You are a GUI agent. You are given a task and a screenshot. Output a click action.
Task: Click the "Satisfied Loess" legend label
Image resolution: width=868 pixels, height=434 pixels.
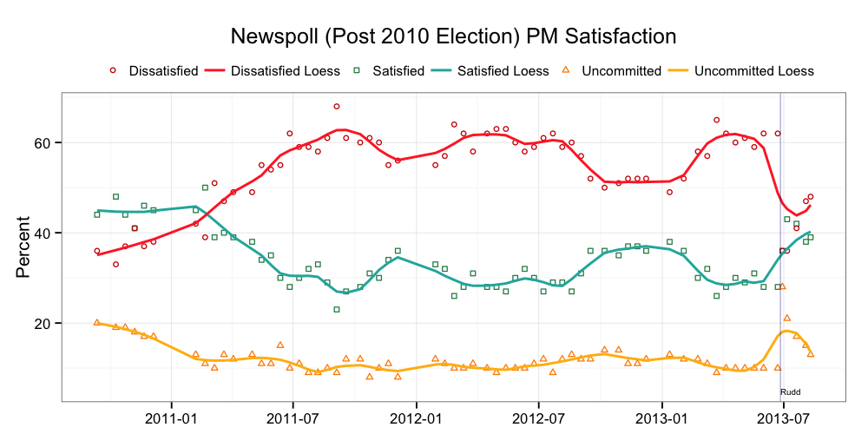[x=503, y=70]
